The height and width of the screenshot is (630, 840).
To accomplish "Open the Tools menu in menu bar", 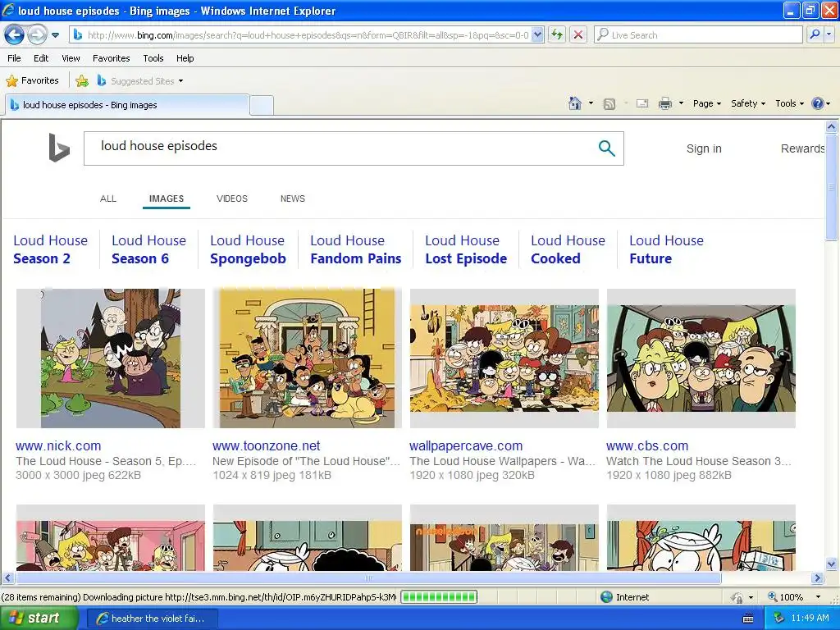I will (x=153, y=58).
